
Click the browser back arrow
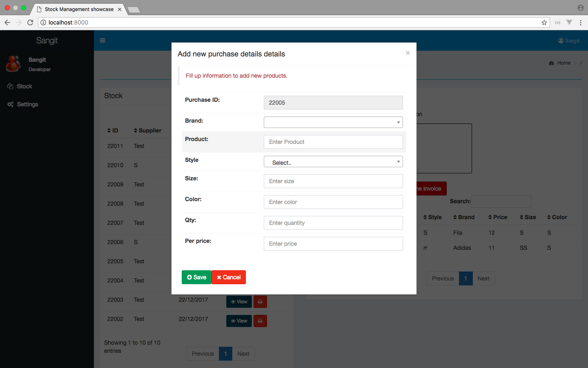tap(7, 22)
